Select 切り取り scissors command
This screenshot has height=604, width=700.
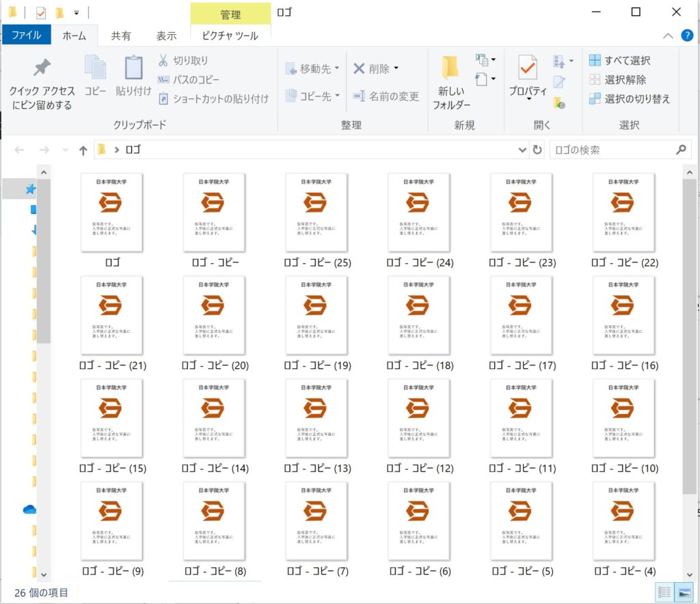click(x=183, y=60)
